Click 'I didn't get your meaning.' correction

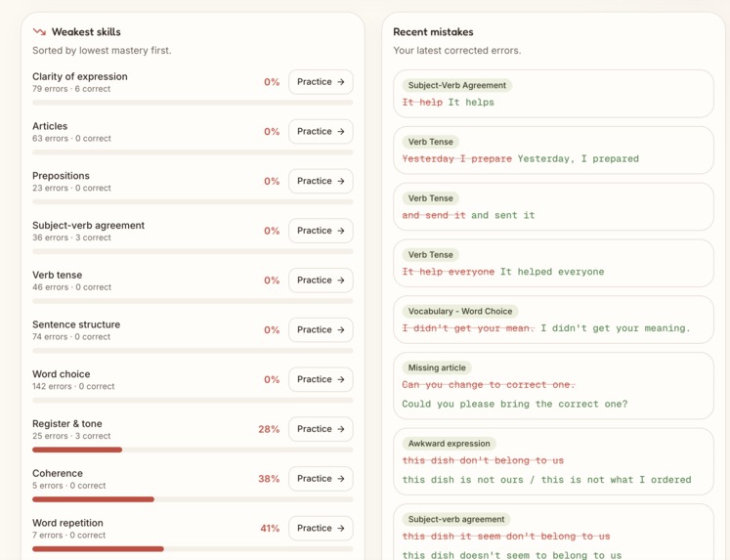(615, 328)
